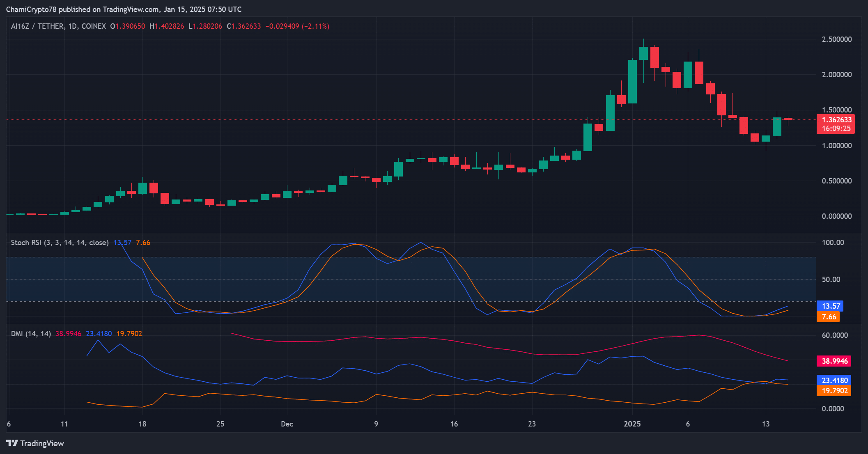Click the 2.500000 price axis label

[836, 39]
